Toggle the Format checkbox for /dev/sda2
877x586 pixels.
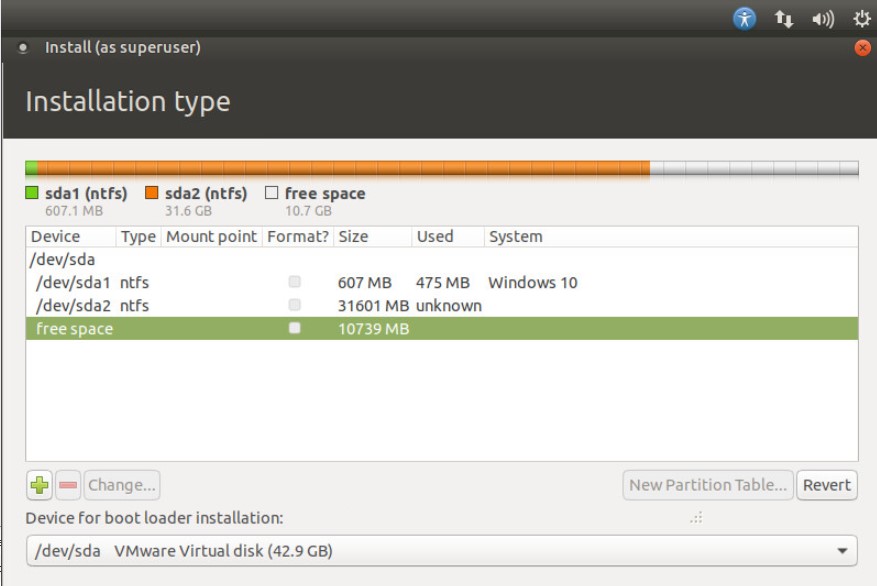(294, 305)
